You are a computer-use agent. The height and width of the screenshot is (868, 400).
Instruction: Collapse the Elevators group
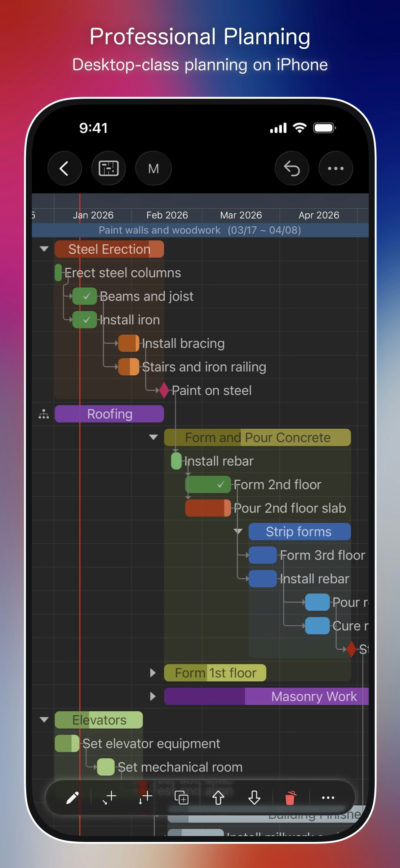44,720
